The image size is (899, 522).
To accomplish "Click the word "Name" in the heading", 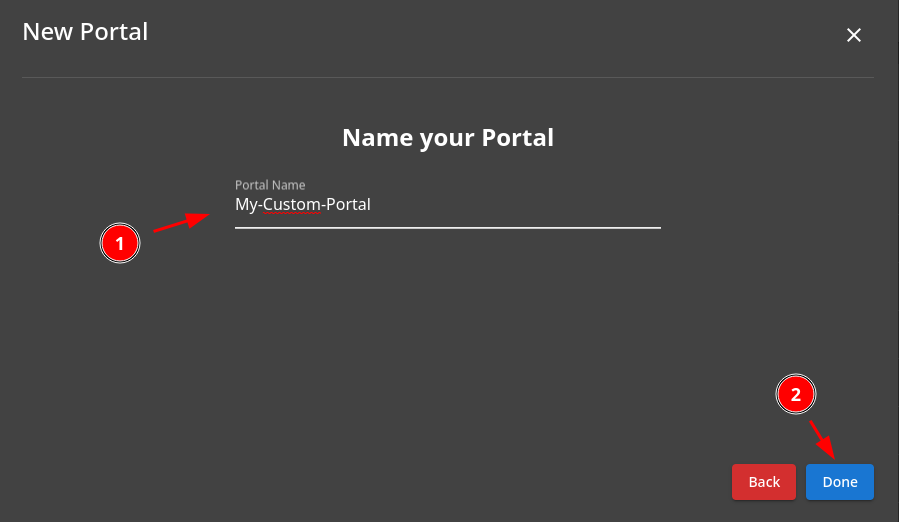I will tap(377, 137).
